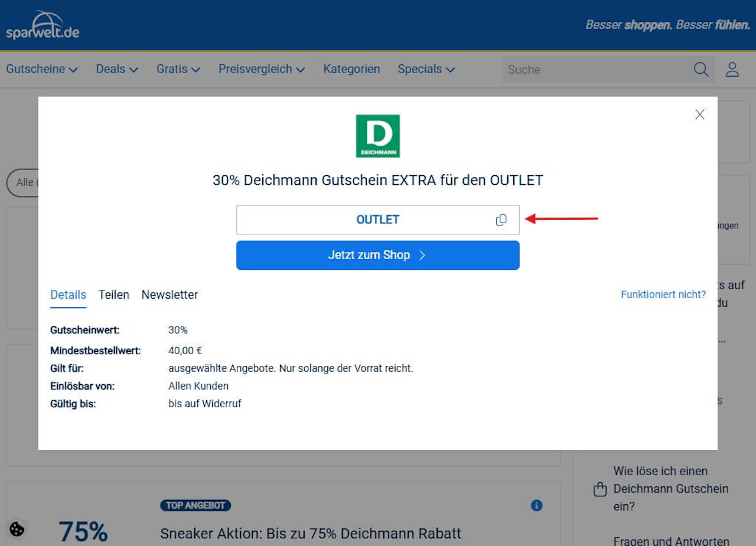756x546 pixels.
Task: Click the magnifier search icon
Action: coord(701,70)
